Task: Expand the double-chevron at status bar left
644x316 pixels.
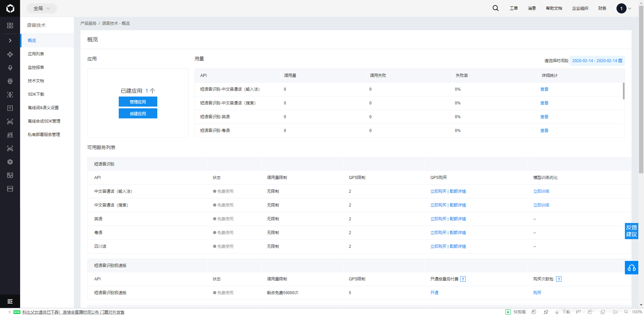Action: [x=9, y=312]
